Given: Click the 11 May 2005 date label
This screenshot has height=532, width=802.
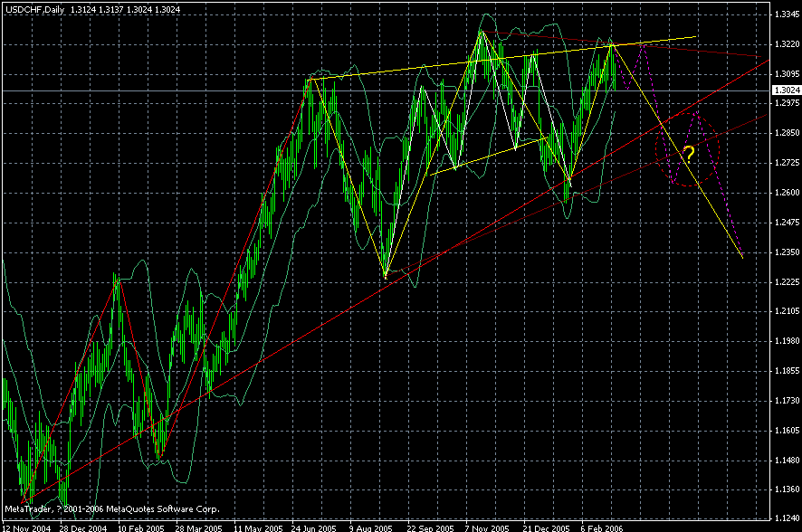Looking at the screenshot, I should click(x=258, y=527).
